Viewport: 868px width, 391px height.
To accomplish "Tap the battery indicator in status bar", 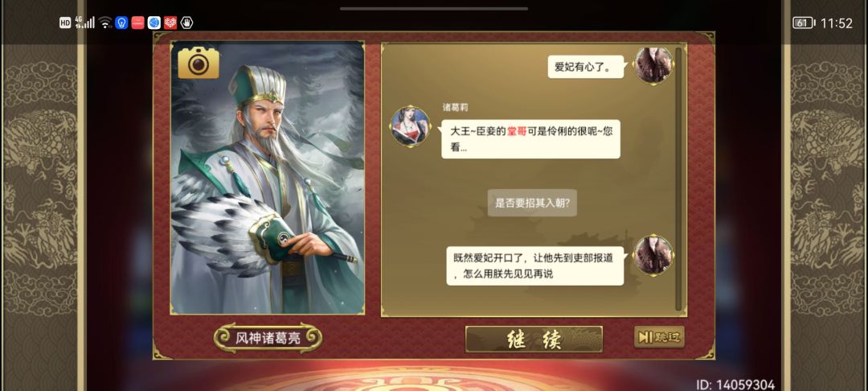I will [803, 23].
